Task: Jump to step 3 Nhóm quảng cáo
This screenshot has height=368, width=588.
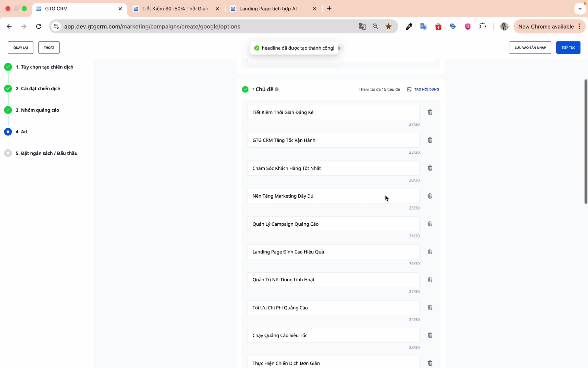Action: tap(38, 110)
